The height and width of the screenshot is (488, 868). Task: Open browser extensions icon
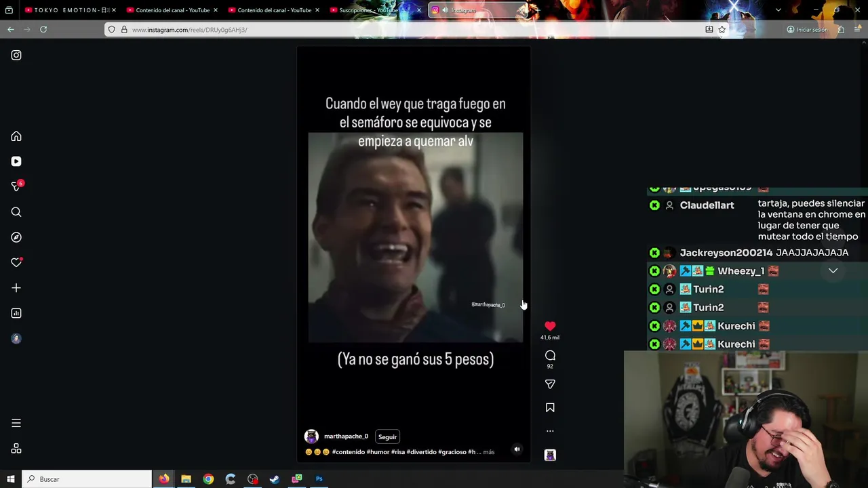click(x=841, y=30)
